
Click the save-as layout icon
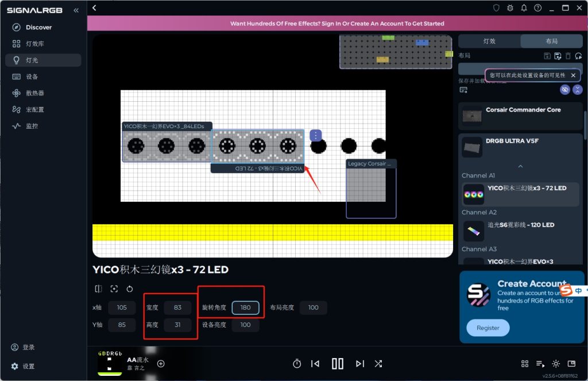[558, 56]
